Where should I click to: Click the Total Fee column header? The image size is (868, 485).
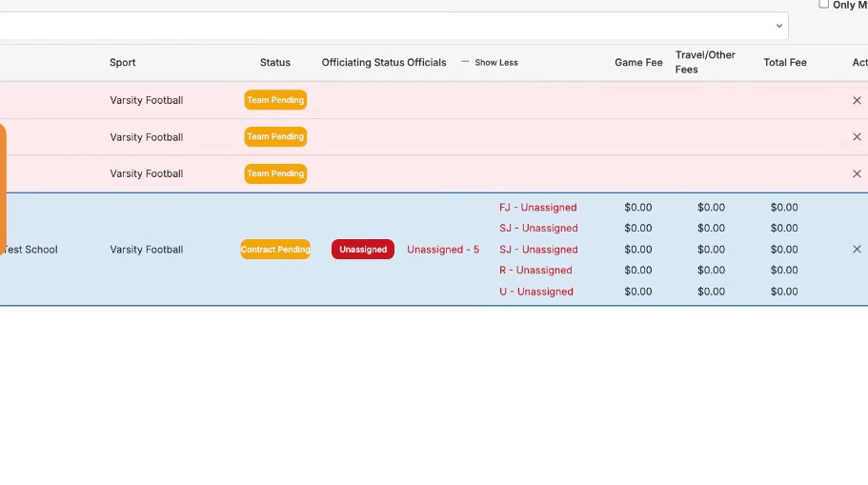[785, 63]
